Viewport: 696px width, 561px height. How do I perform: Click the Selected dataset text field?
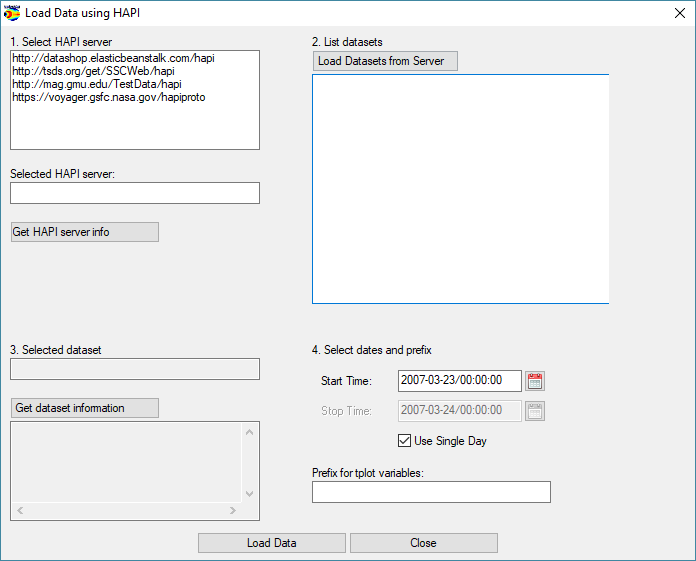pyautogui.click(x=134, y=369)
